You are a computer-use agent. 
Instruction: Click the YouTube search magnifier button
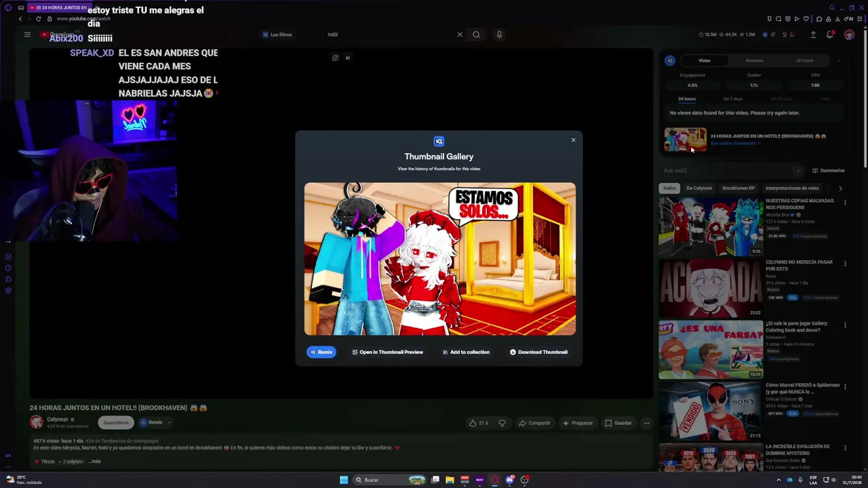(x=476, y=35)
